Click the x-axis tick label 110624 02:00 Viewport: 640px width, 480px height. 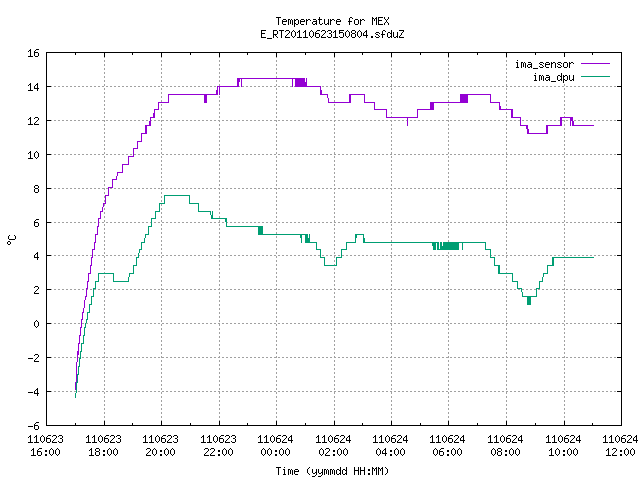(333, 446)
